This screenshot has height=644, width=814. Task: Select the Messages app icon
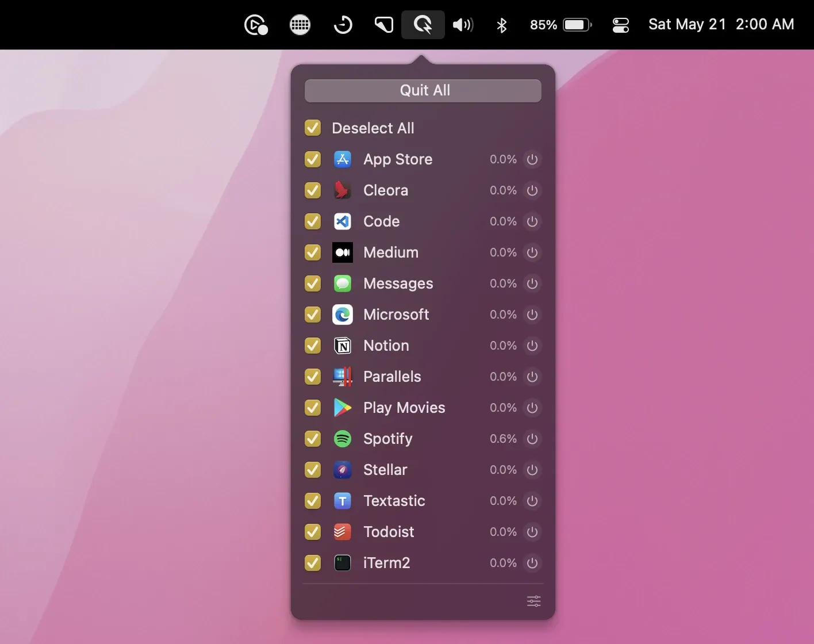click(x=343, y=283)
